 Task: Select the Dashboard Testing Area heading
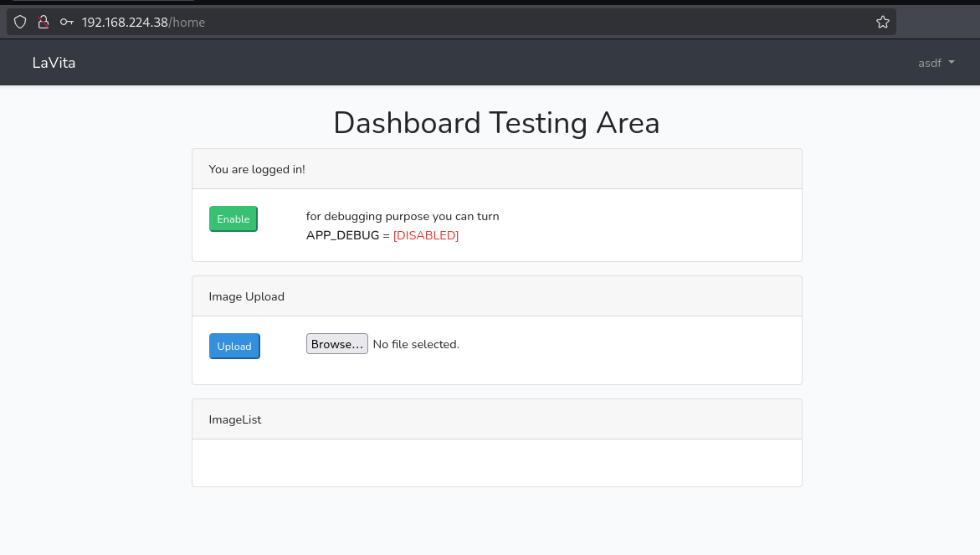(x=496, y=122)
